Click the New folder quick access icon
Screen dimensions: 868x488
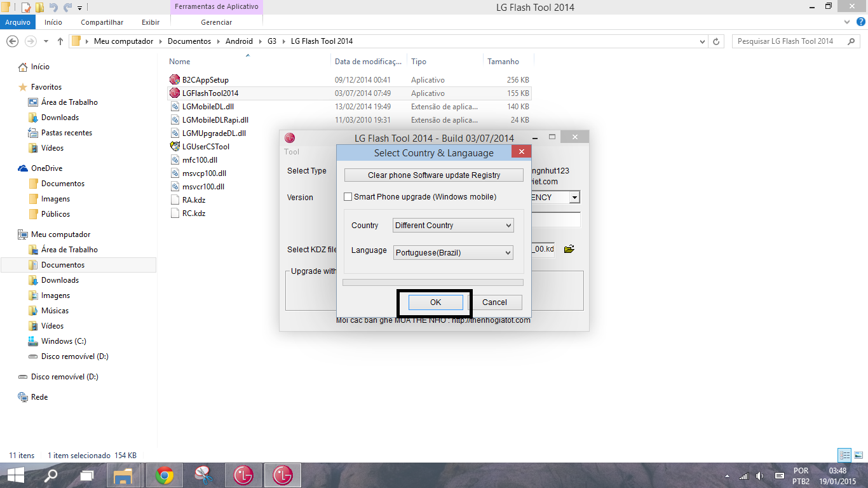39,8
